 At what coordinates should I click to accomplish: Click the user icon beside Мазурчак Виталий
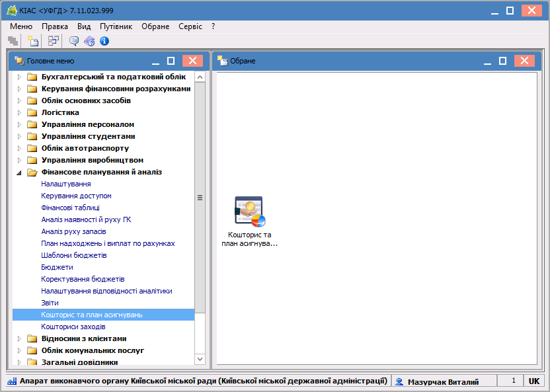click(399, 381)
